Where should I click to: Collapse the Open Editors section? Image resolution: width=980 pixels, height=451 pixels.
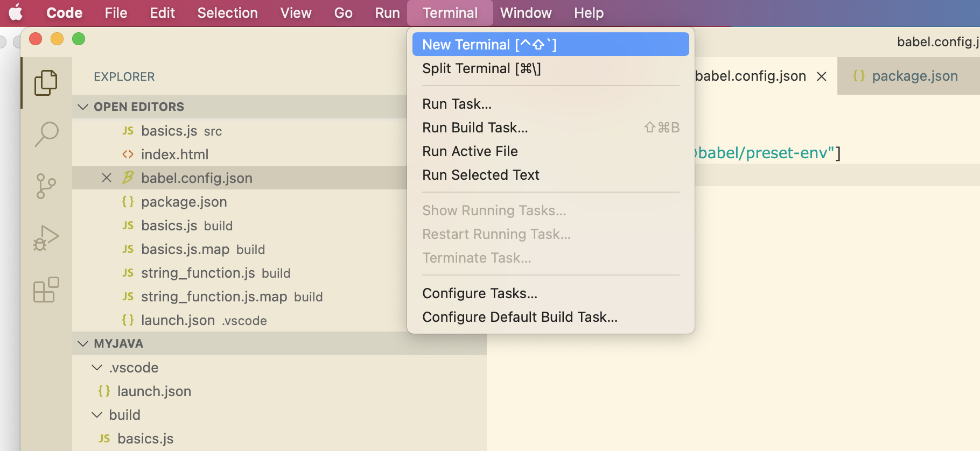point(83,107)
